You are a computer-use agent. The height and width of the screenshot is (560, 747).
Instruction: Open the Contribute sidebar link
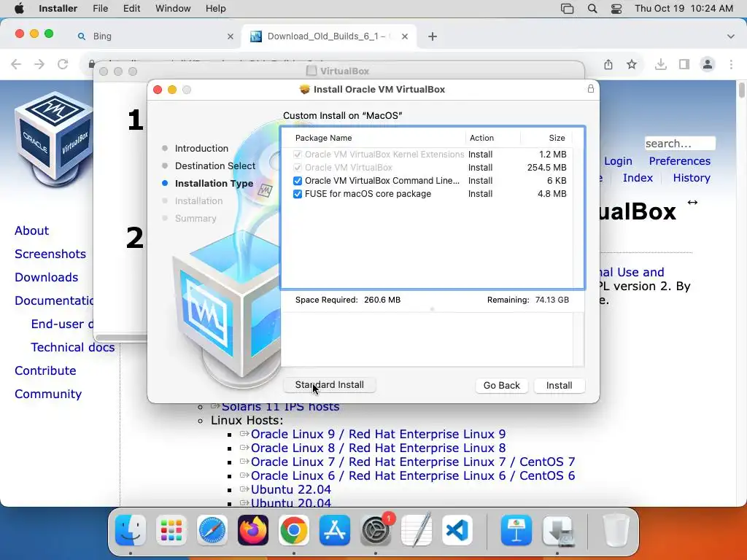pyautogui.click(x=45, y=370)
